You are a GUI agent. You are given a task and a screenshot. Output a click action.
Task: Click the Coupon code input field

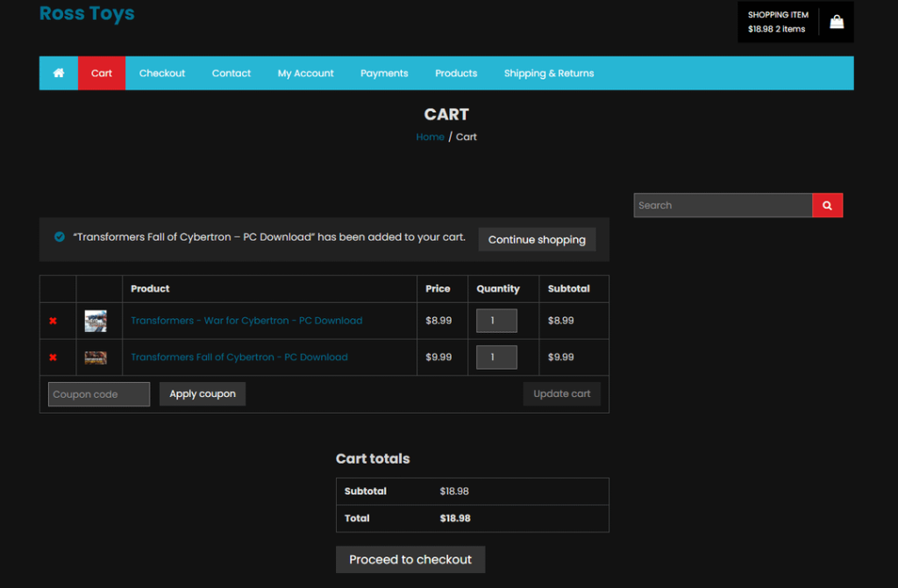pyautogui.click(x=99, y=394)
